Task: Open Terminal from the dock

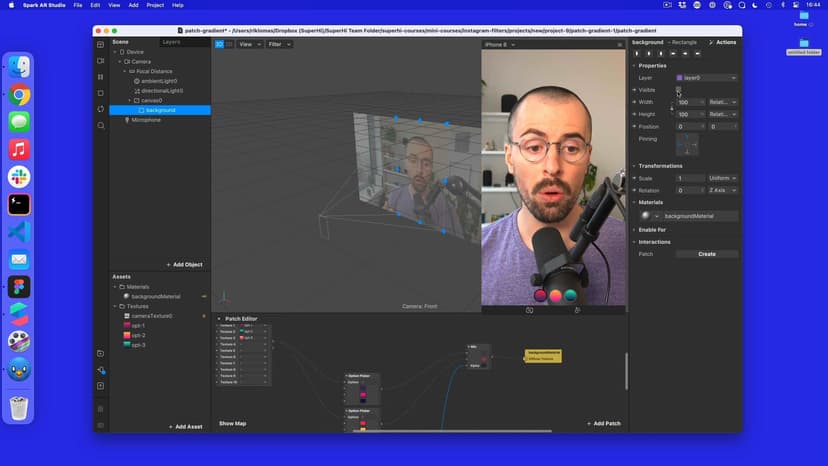Action: coord(19,204)
